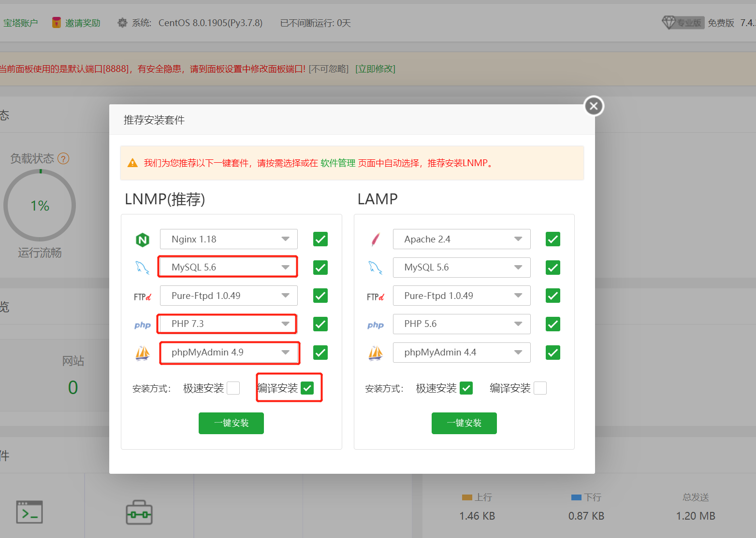Click the MySQL dolphin icon in LAMP
This screenshot has height=538, width=756.
(x=376, y=268)
